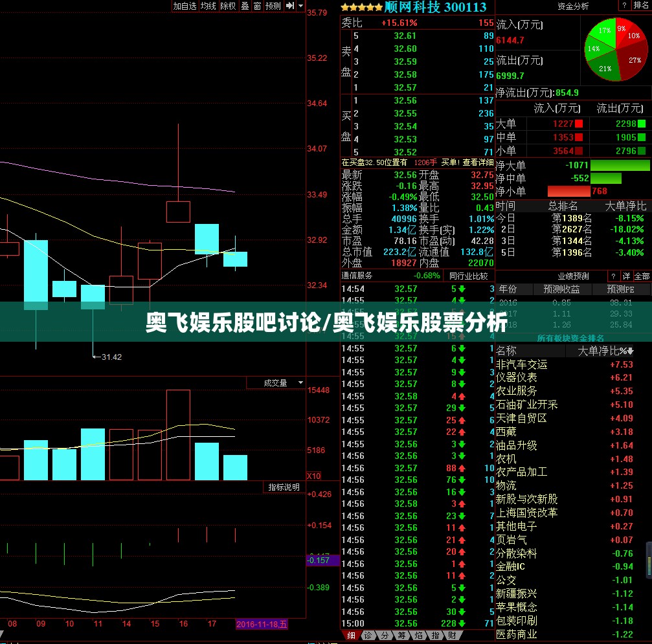Sort by 大单净比% column header arrow
The image size is (652, 644).
click(x=631, y=351)
